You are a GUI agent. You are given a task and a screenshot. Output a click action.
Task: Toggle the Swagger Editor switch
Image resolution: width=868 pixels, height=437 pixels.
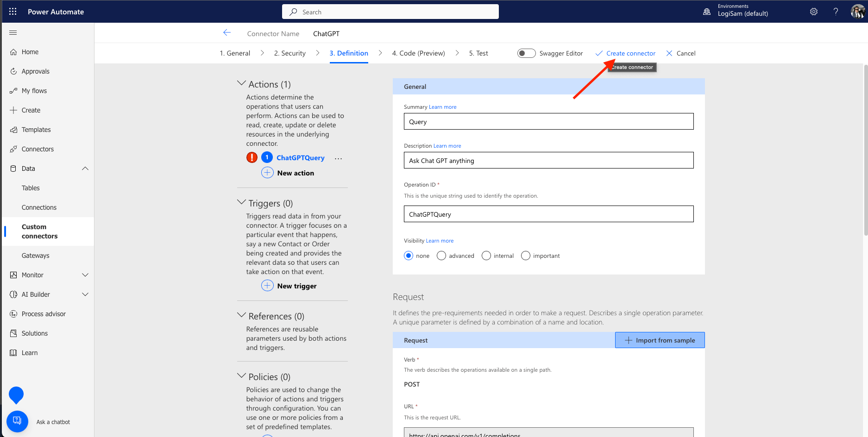[x=526, y=53]
